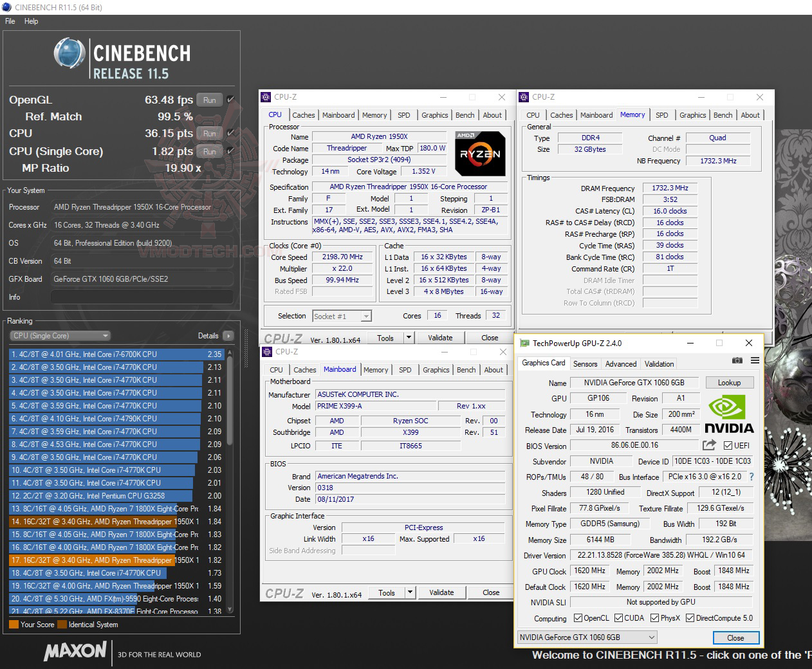Click the Validate button in CPU-Z

tap(440, 337)
